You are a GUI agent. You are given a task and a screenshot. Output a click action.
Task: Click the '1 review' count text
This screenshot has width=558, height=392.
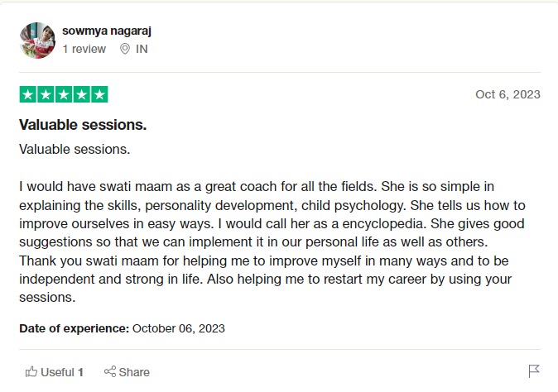(84, 49)
